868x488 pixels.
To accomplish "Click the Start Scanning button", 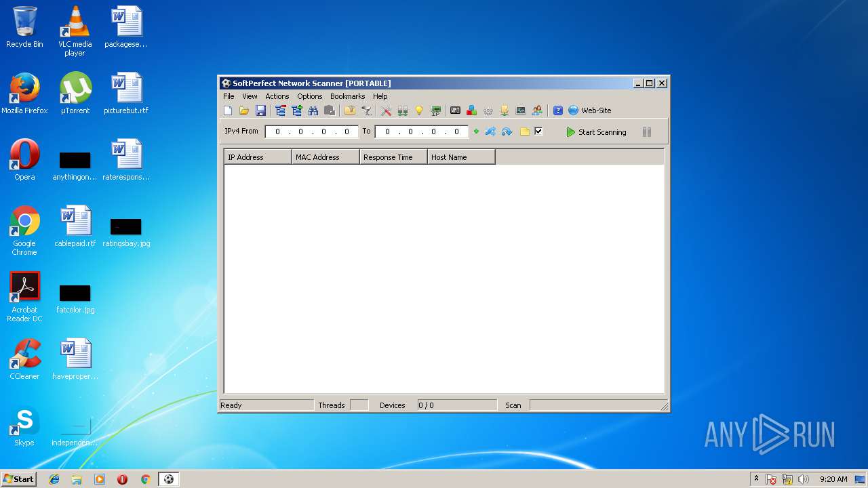I will 596,132.
